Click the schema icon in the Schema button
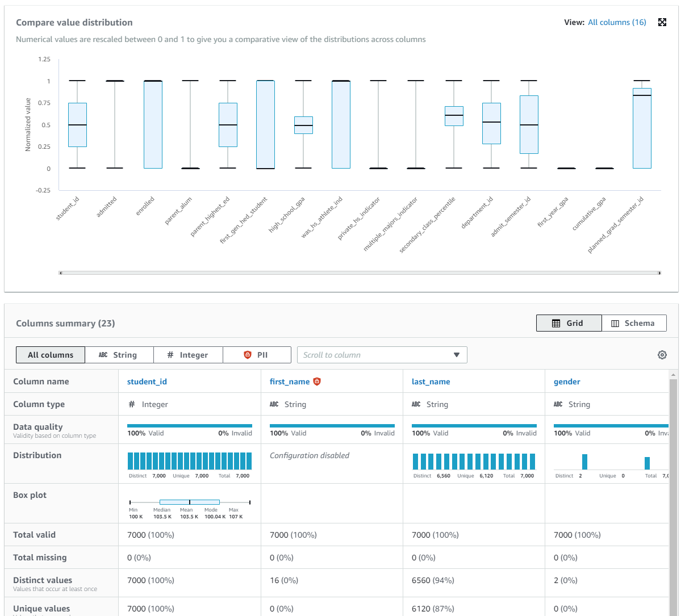685x616 pixels. [615, 323]
